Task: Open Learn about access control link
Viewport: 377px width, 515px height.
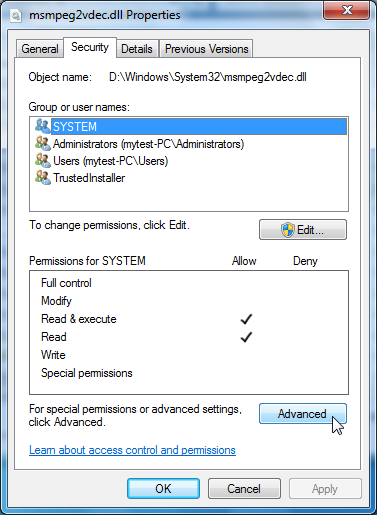Action: coord(132,450)
